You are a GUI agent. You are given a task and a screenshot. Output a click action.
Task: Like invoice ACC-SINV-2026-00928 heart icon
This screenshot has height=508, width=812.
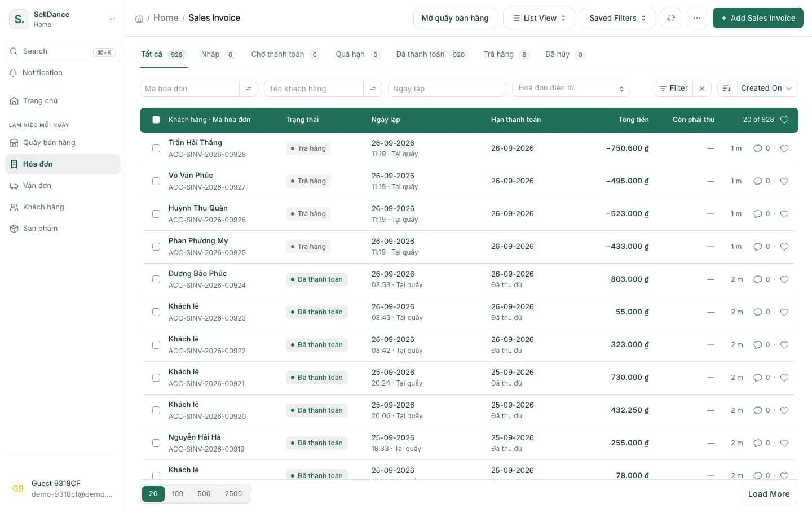(784, 148)
